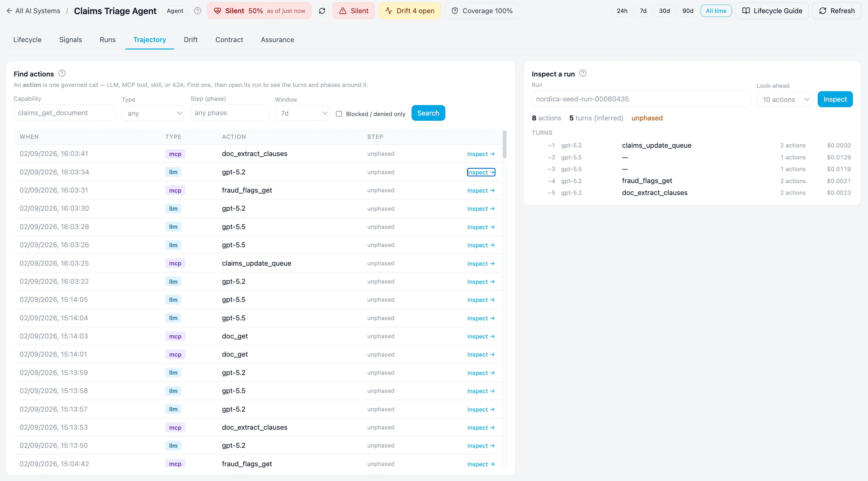Click the Refresh button at top right

click(837, 11)
